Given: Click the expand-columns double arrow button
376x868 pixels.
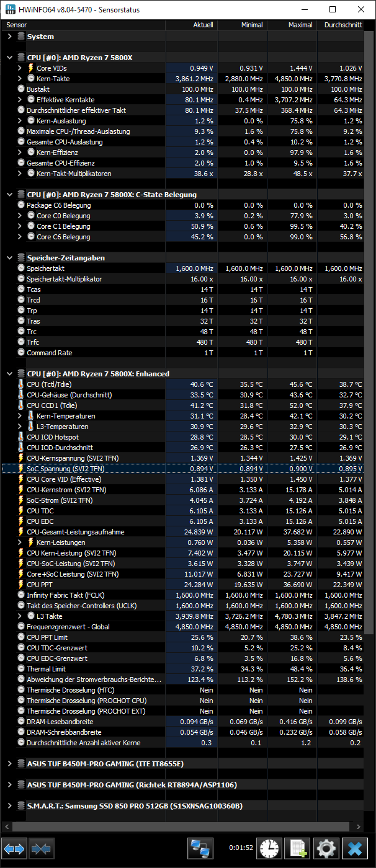Looking at the screenshot, I should click(x=14, y=848).
